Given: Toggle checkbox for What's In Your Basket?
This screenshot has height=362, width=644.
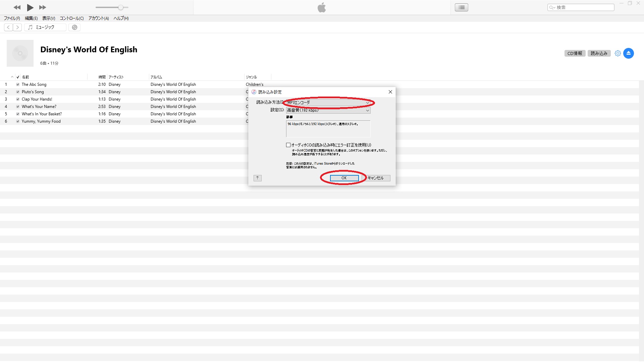Looking at the screenshot, I should point(18,114).
